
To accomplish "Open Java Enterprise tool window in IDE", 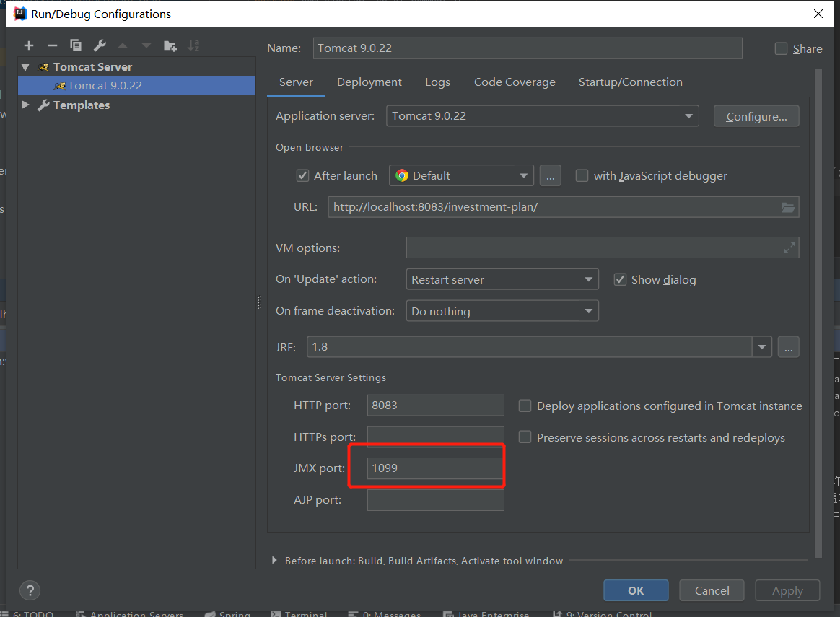I will pyautogui.click(x=486, y=614).
